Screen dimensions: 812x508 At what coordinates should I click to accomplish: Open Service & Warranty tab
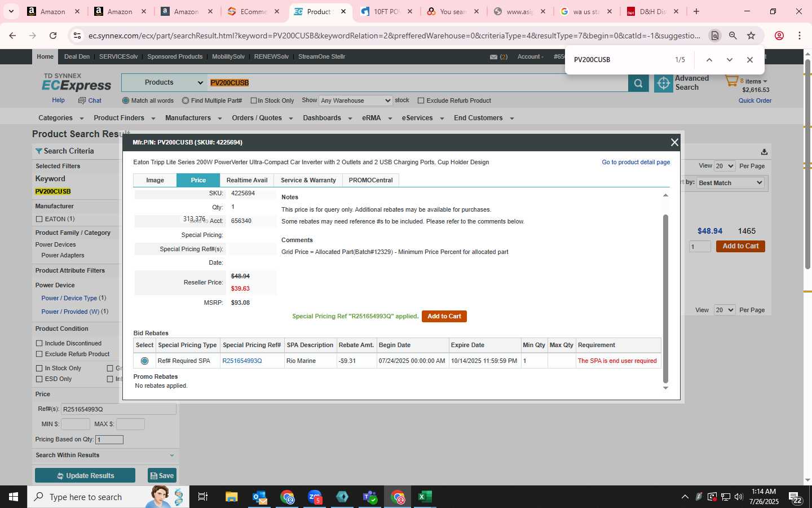pos(308,180)
